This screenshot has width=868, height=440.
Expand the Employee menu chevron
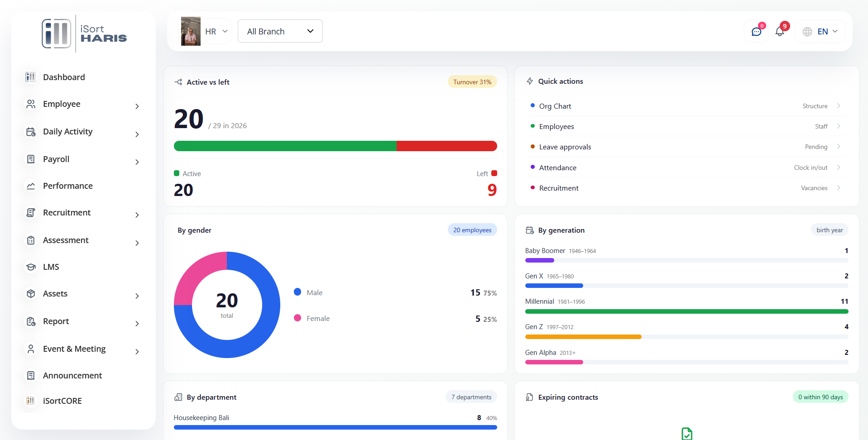click(137, 106)
